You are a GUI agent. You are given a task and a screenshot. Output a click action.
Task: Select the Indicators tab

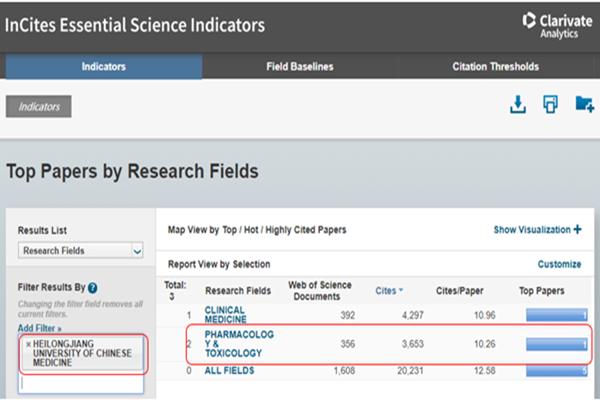pos(102,67)
